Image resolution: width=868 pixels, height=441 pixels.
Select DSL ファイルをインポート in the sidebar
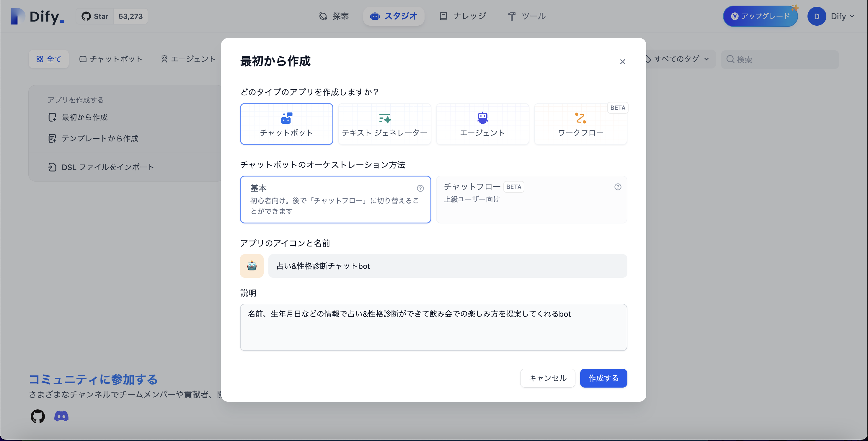pyautogui.click(x=107, y=167)
